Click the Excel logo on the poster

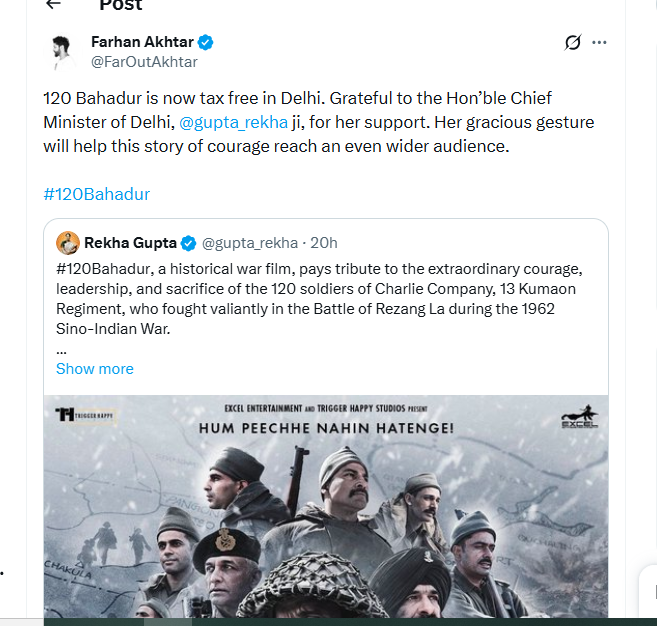(x=579, y=419)
